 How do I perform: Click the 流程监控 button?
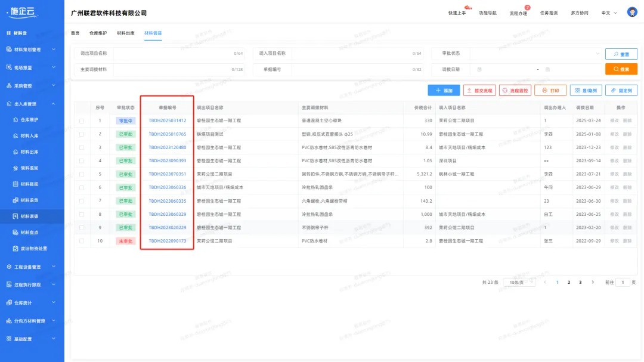(515, 91)
